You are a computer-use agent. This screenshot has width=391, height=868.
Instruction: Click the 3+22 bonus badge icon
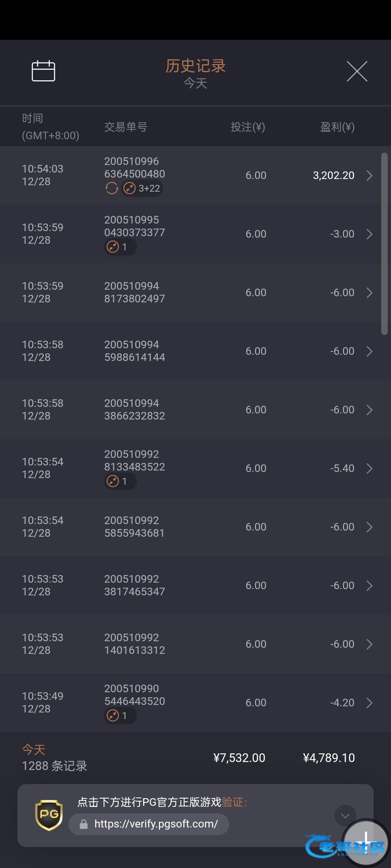click(142, 188)
